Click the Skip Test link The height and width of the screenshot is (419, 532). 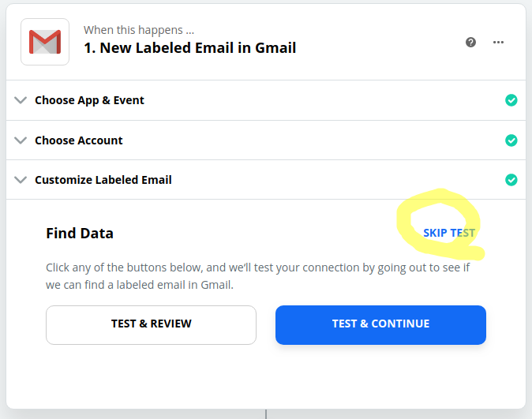pos(449,233)
